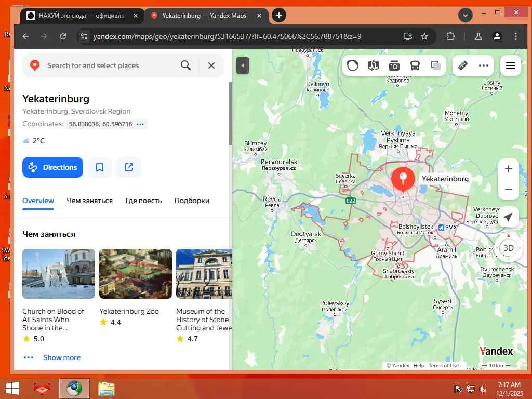Image resolution: width=532 pixels, height=399 pixels.
Task: Toggle public transport bus icon
Action: click(x=415, y=65)
